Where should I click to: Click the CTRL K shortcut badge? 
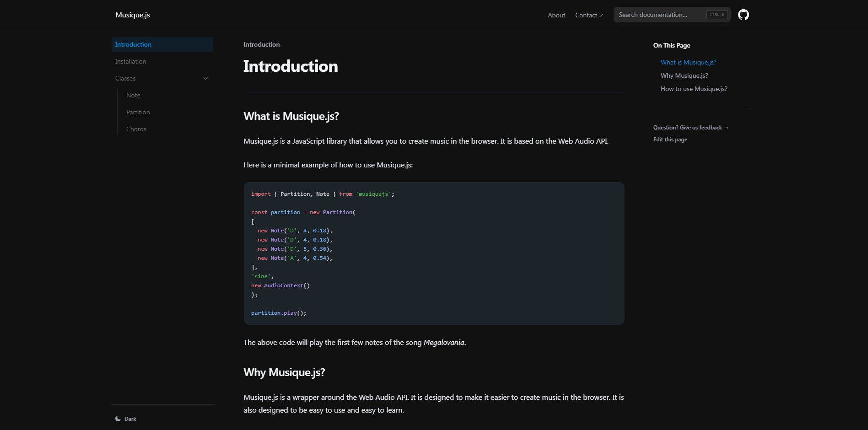tap(717, 15)
